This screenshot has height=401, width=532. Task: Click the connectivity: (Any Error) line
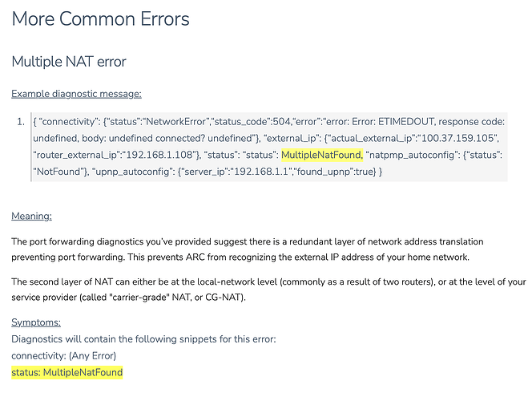64,356
